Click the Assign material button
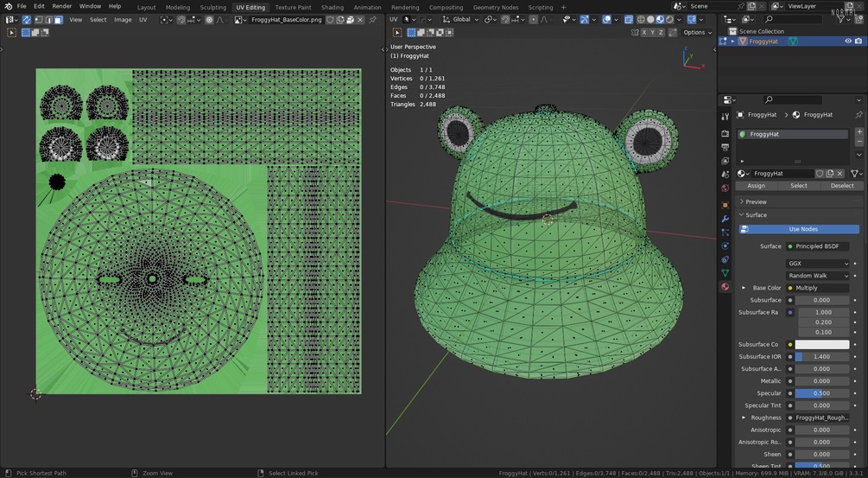The width and height of the screenshot is (868, 478). tap(757, 186)
